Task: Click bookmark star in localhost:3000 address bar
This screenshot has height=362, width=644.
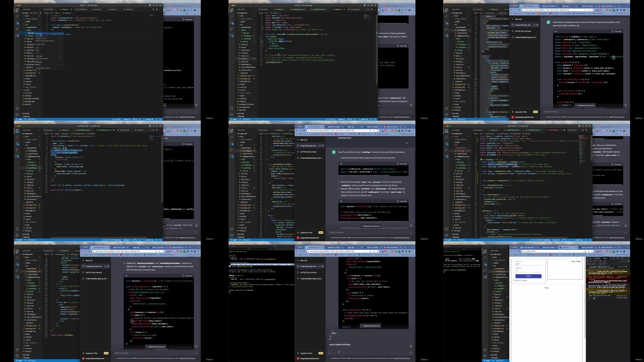Action: pyautogui.click(x=592, y=251)
